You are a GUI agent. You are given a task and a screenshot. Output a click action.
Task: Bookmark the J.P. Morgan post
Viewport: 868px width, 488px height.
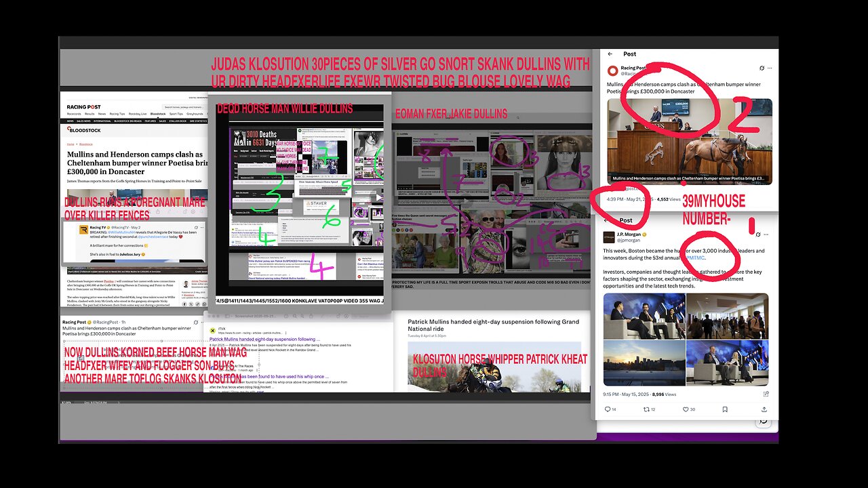click(x=725, y=409)
